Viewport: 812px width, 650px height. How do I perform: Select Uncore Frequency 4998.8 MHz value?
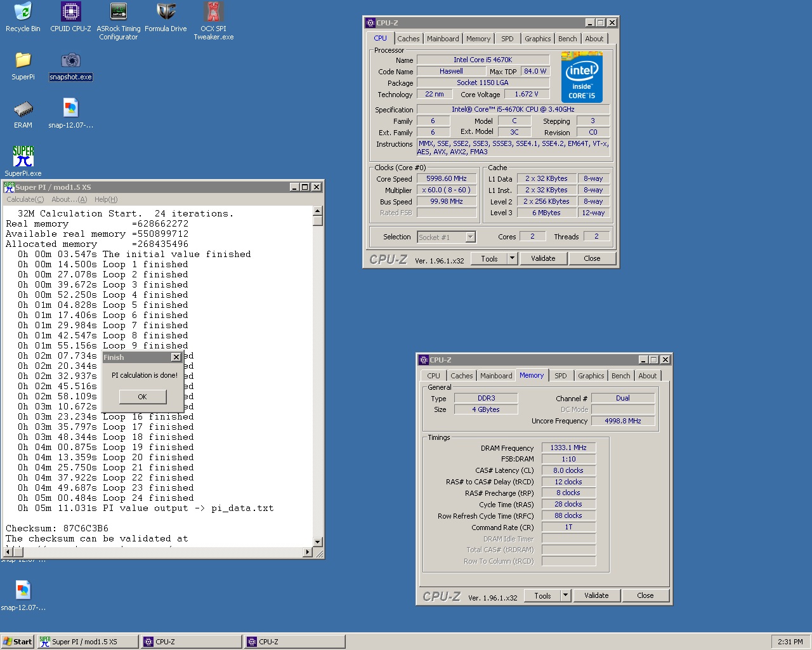(623, 421)
